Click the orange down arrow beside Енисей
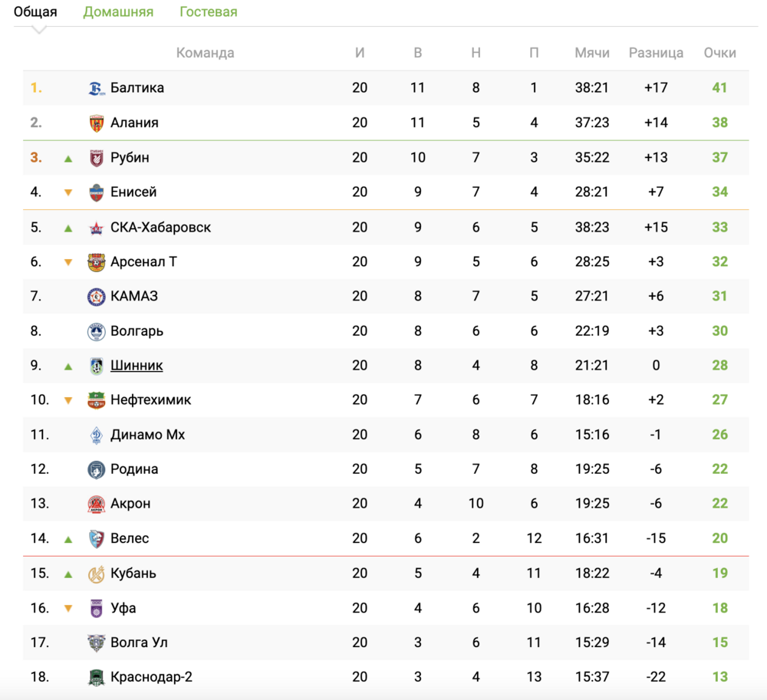Viewport: 767px width, 700px height. tap(68, 192)
